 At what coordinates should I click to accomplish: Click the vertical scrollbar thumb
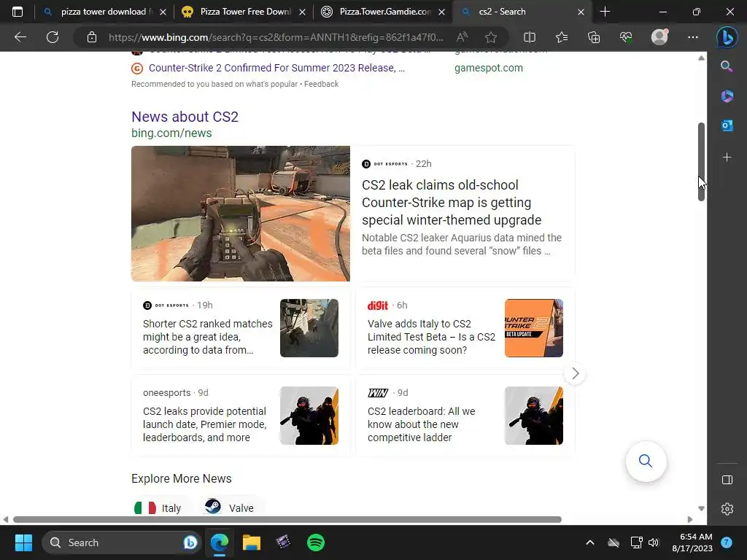coord(701,162)
